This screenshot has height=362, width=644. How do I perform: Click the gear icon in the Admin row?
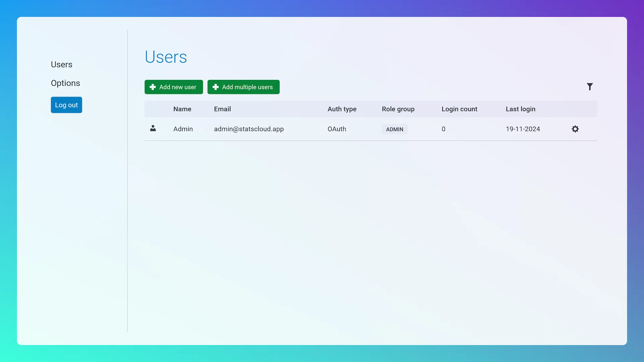click(575, 129)
